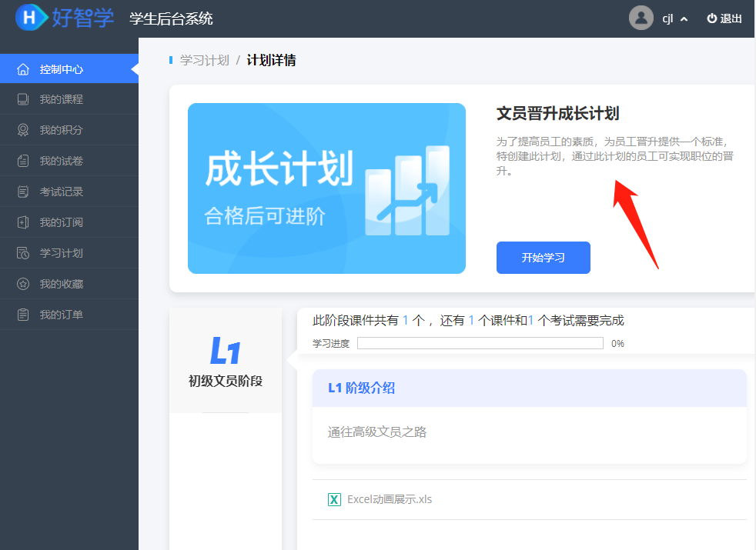This screenshot has height=550, width=756.
Task: Click the 我的积分 medal icon
Action: click(22, 130)
